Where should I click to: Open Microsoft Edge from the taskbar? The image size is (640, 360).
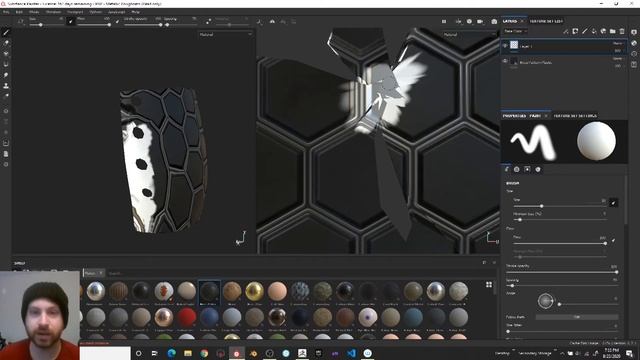click(171, 353)
